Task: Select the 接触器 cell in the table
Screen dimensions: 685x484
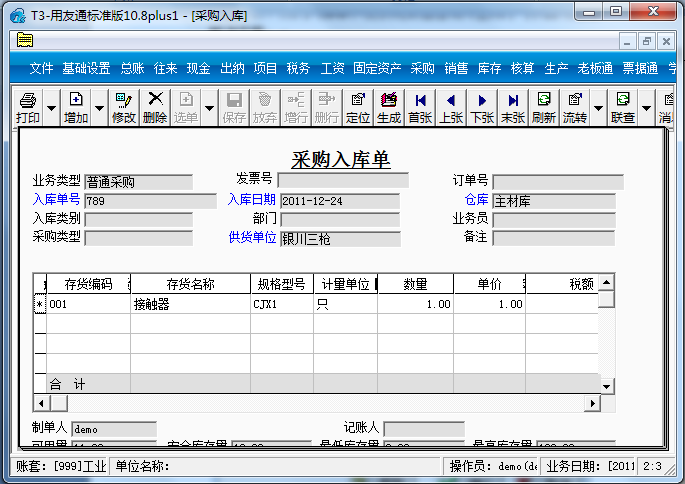Action: (x=190, y=304)
